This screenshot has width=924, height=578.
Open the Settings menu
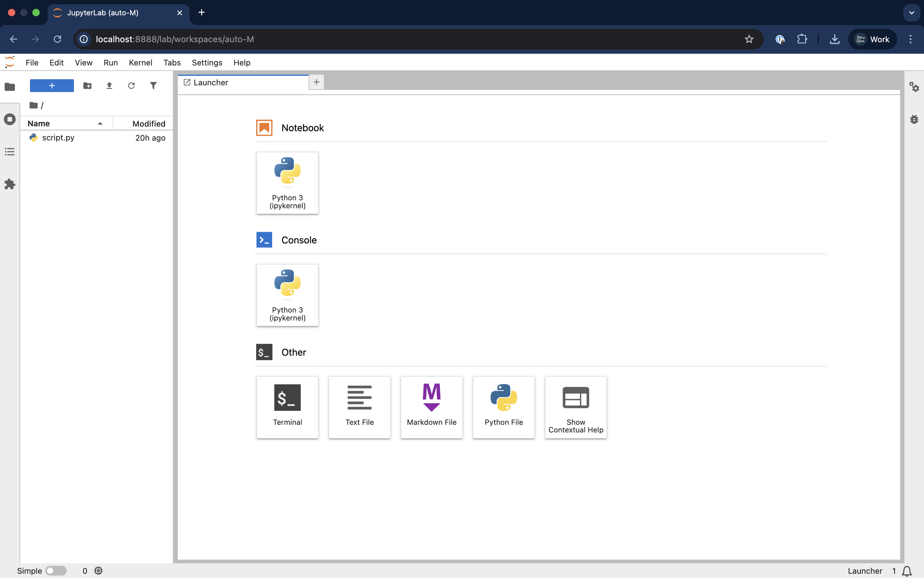pyautogui.click(x=207, y=63)
